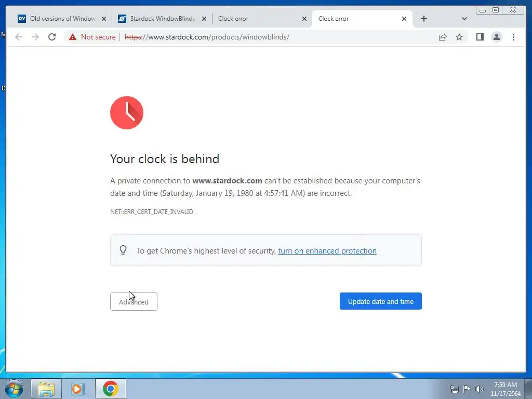Expand the tab search chevron
Viewport: 532px width, 399px height.
click(464, 19)
